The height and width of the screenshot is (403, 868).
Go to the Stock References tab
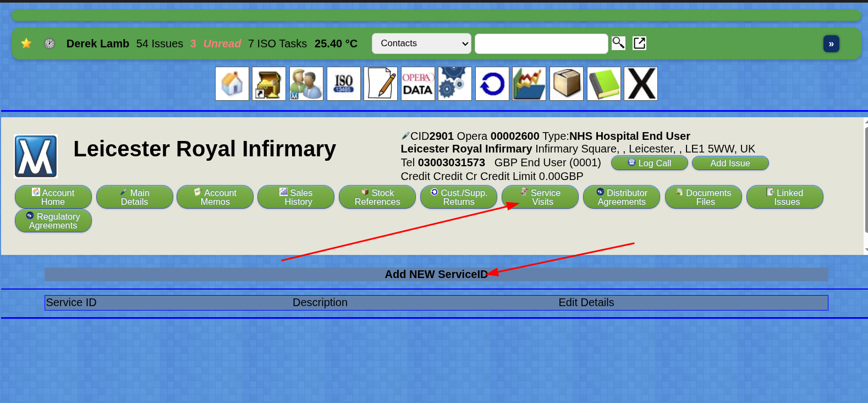[377, 197]
